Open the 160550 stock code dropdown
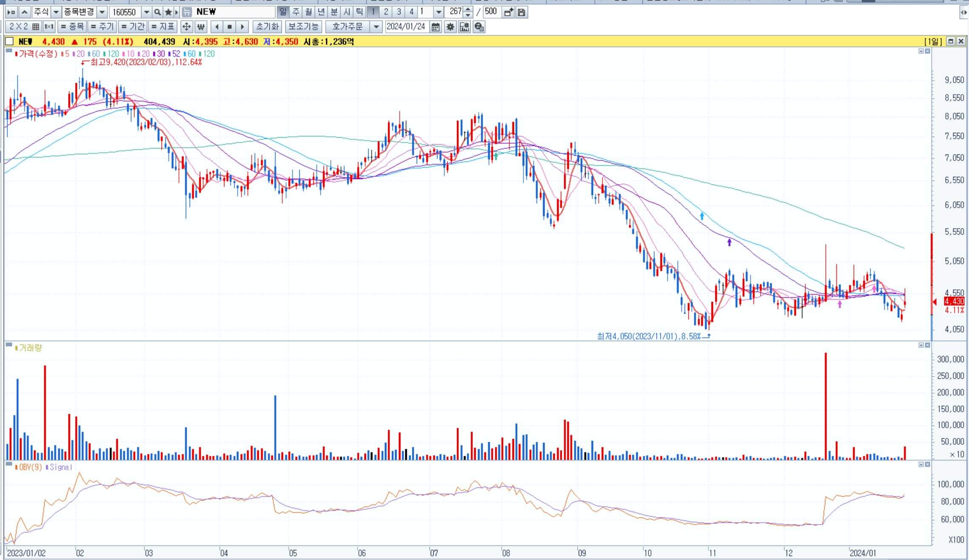The width and height of the screenshot is (969, 560). (x=146, y=12)
